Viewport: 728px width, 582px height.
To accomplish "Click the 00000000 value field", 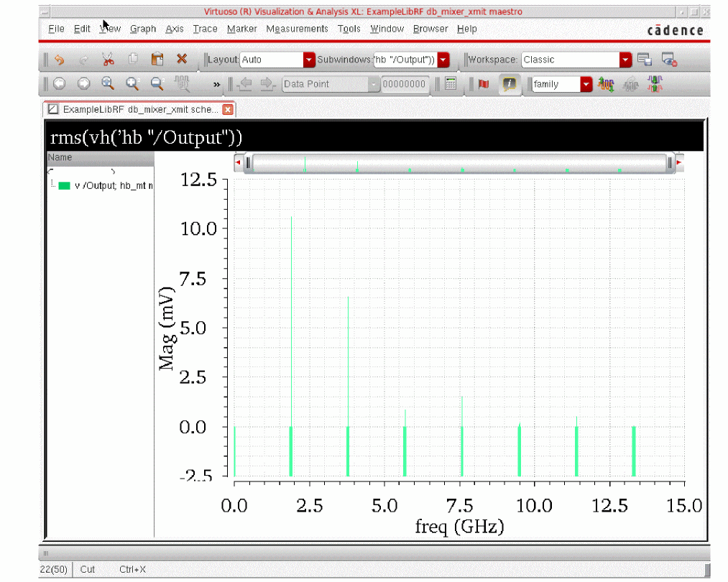I will click(405, 84).
